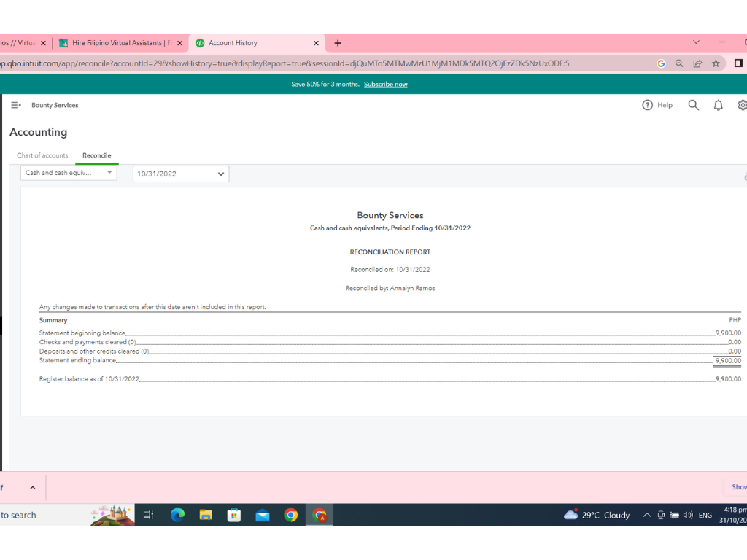The image size is (747, 560).
Task: Click the share page icon in address bar
Action: click(x=697, y=63)
